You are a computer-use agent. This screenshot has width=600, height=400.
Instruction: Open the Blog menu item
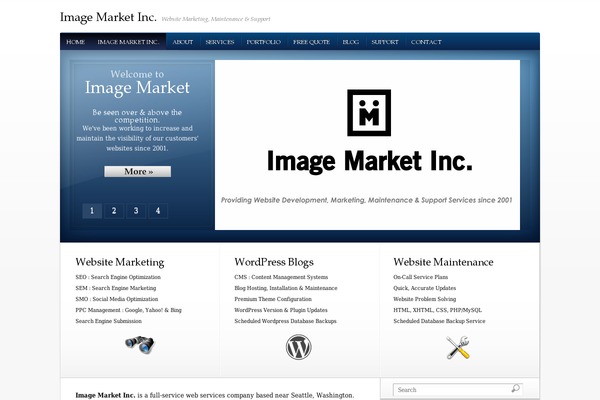(x=351, y=42)
